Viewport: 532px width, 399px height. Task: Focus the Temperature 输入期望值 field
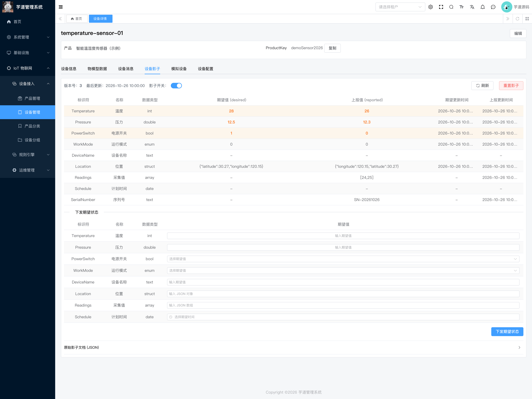tap(343, 236)
